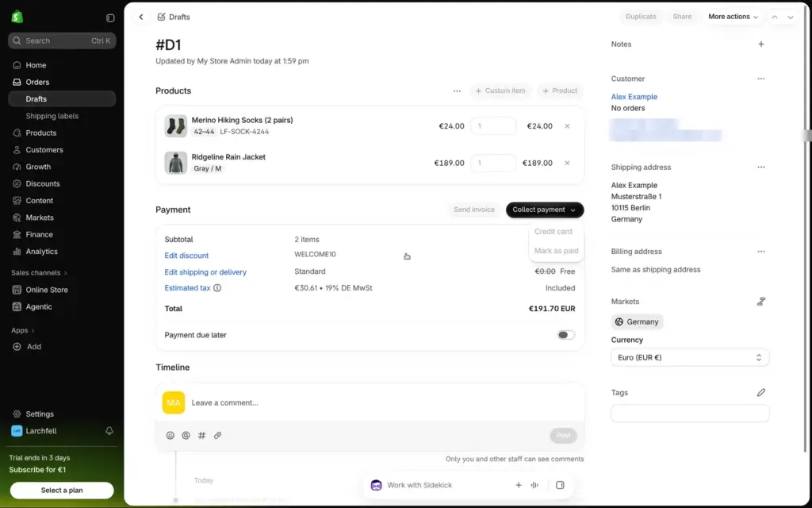Go to next draft with down chevron
The width and height of the screenshot is (812, 508).
pos(791,17)
